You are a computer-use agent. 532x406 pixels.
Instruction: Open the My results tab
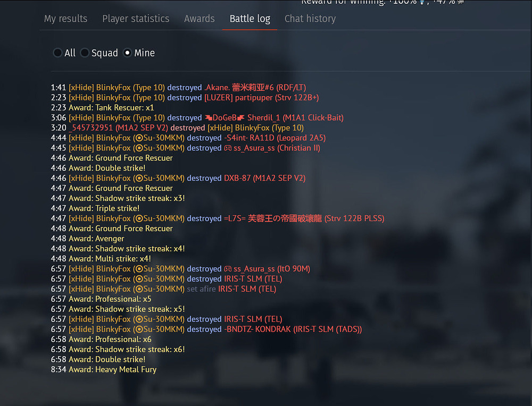tap(65, 19)
